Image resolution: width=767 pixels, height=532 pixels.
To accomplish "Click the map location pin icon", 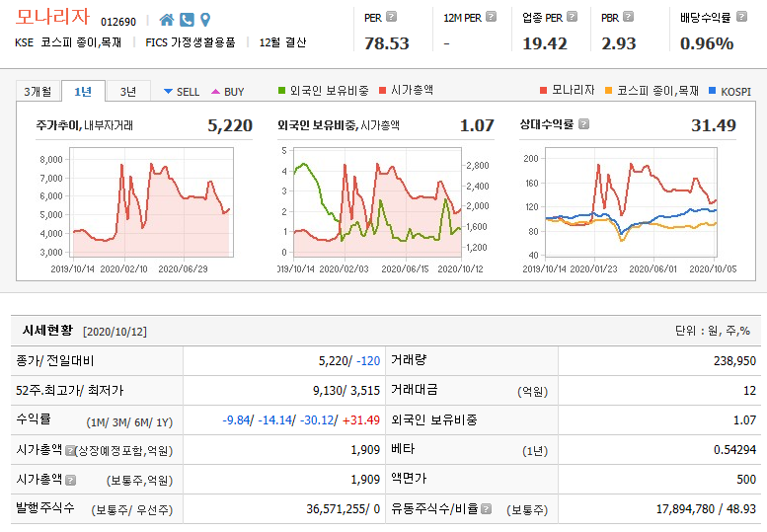I will click(x=205, y=20).
